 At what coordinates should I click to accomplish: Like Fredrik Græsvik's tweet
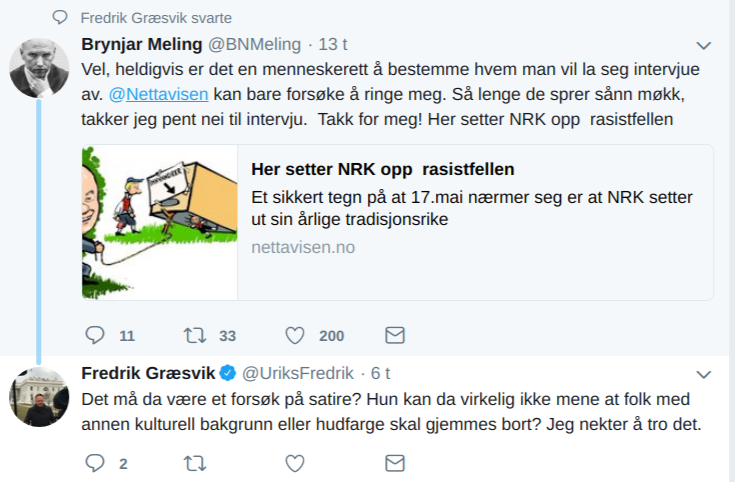tap(295, 463)
